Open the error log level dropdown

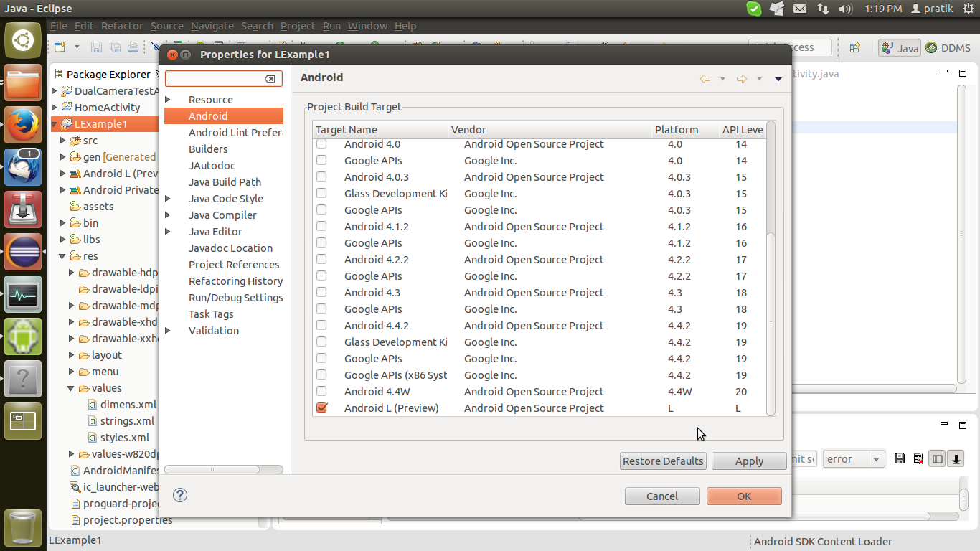click(853, 459)
